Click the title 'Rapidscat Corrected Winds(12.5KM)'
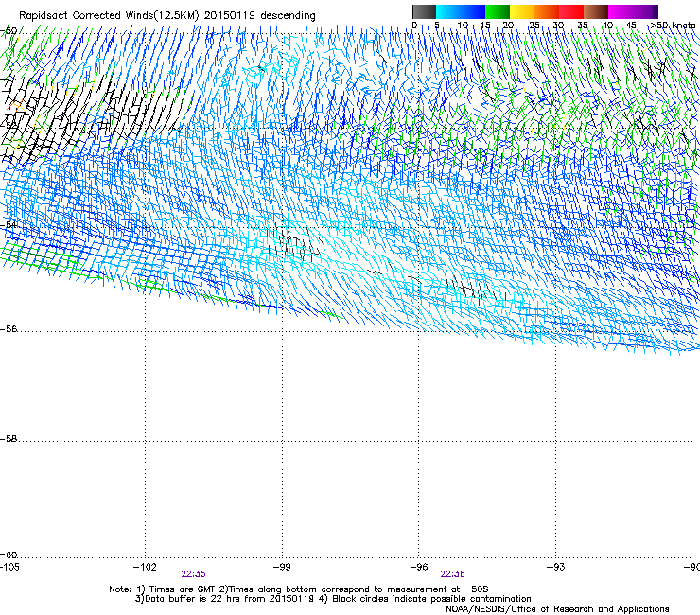700x615 pixels. (x=109, y=16)
